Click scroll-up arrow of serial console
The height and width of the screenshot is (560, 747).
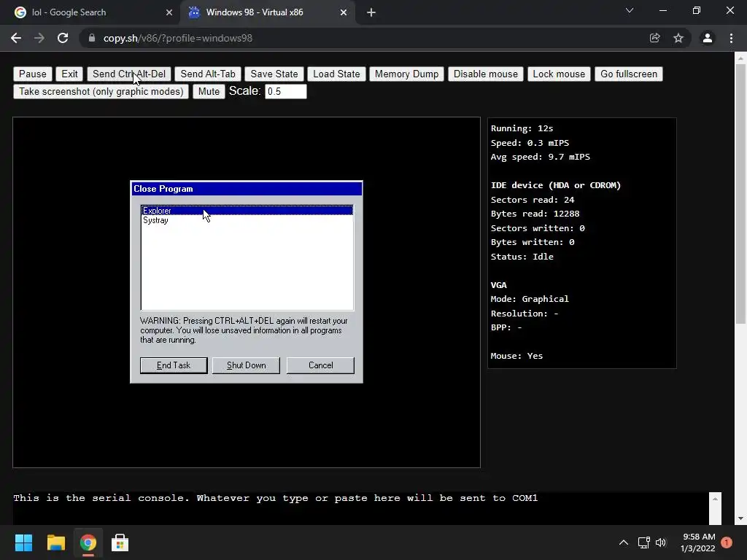(715, 499)
